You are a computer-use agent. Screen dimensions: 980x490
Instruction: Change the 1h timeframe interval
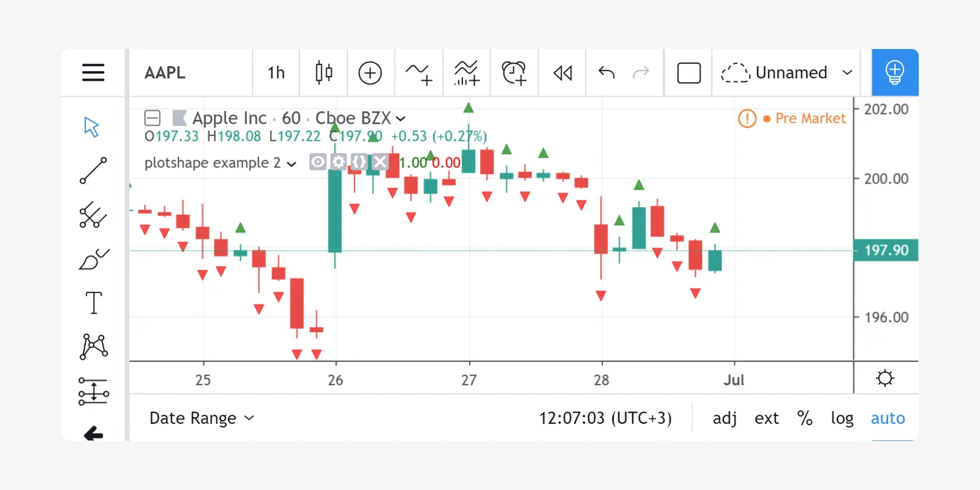(276, 72)
